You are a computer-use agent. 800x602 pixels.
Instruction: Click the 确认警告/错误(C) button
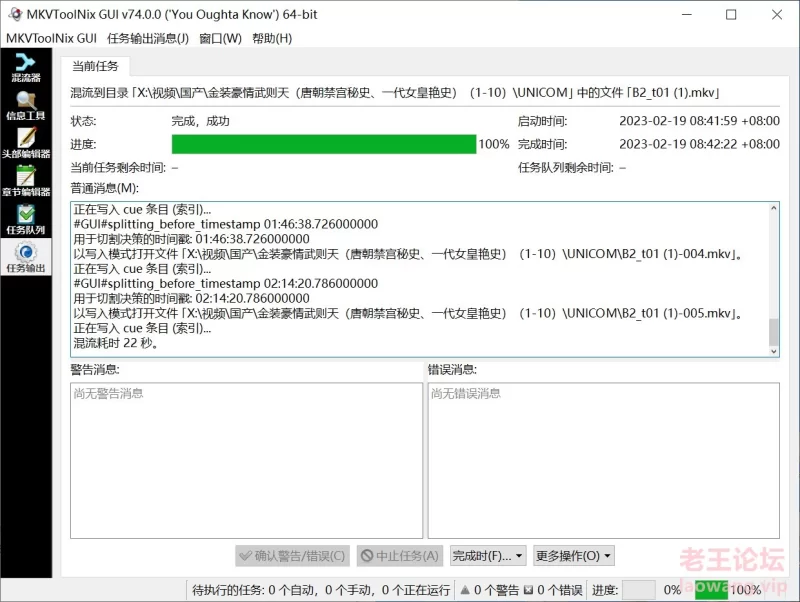click(292, 556)
